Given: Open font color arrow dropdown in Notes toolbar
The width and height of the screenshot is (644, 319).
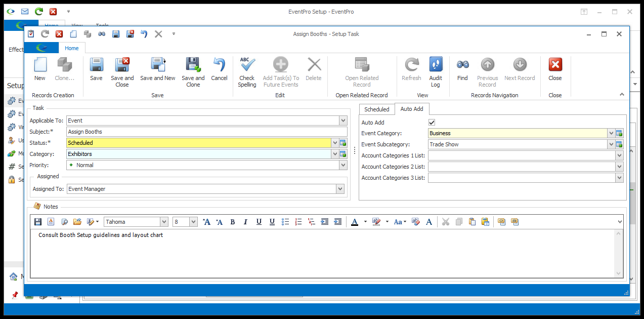Looking at the screenshot, I should (365, 222).
